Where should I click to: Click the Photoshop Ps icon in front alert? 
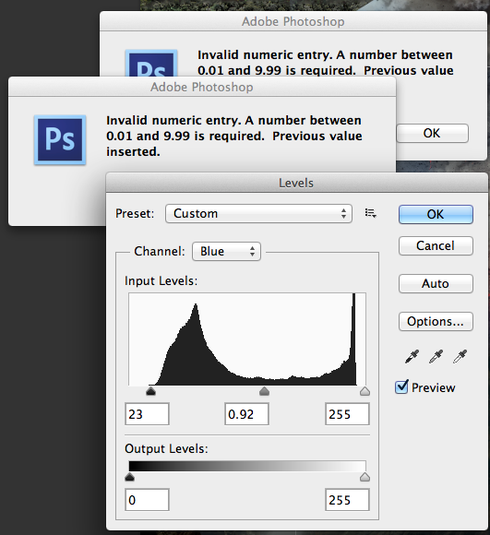(60, 140)
